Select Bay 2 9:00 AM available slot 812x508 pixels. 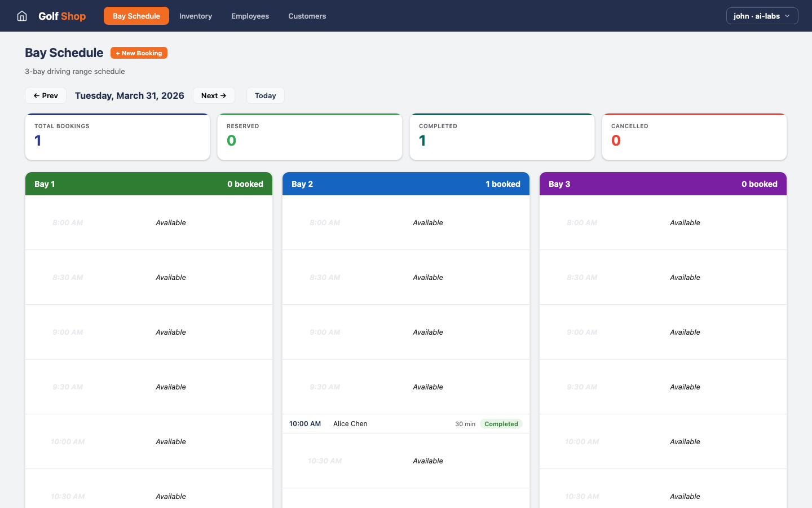click(x=406, y=332)
